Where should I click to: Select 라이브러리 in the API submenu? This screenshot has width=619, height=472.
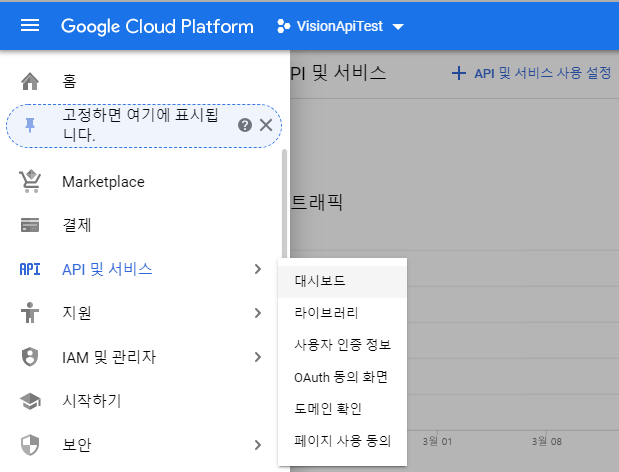coord(342,313)
